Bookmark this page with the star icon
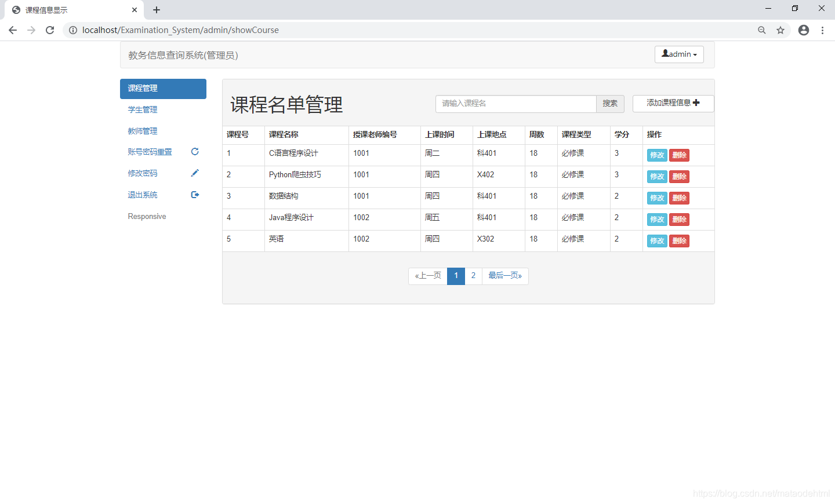The image size is (835, 504). pyautogui.click(x=780, y=30)
